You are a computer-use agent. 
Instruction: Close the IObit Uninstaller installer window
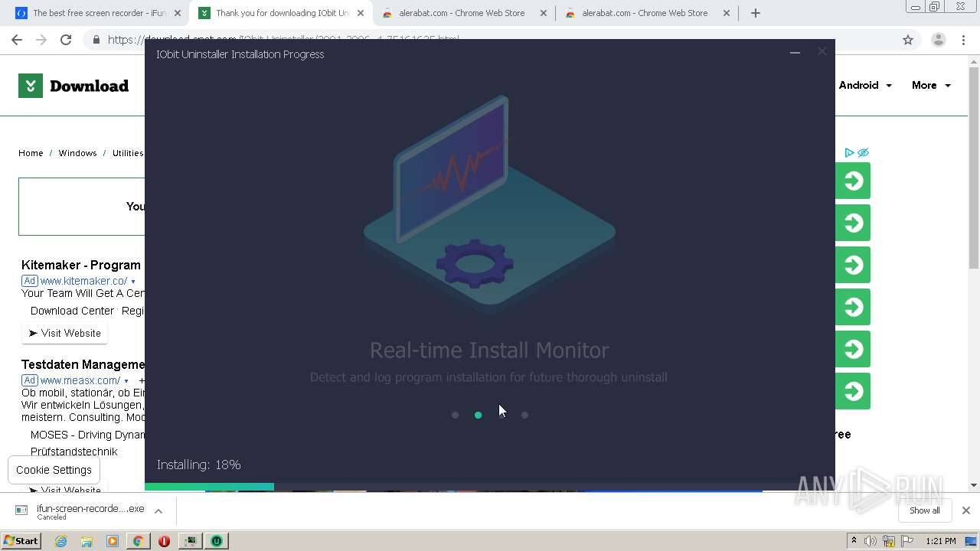822,51
